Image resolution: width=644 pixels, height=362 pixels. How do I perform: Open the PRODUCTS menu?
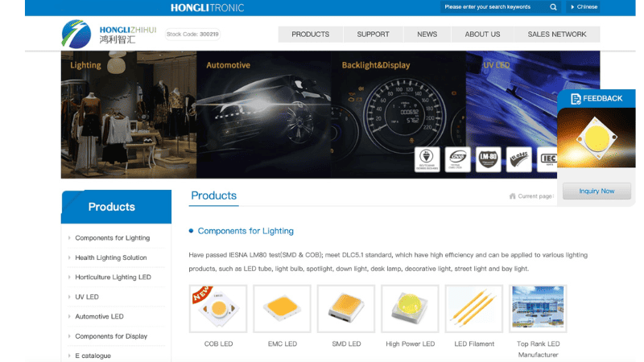311,35
